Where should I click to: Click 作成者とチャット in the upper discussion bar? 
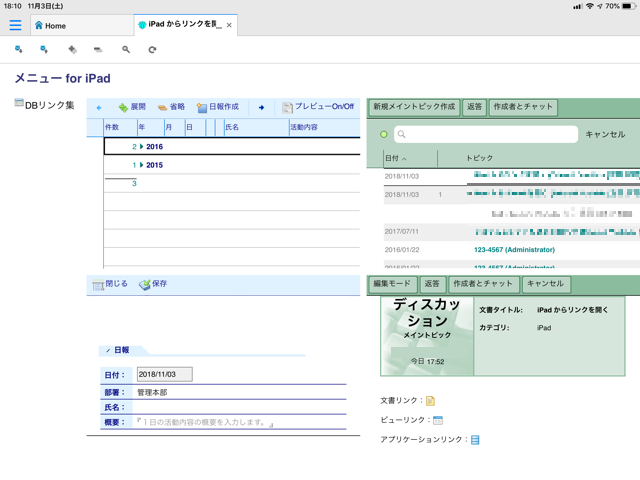click(523, 107)
